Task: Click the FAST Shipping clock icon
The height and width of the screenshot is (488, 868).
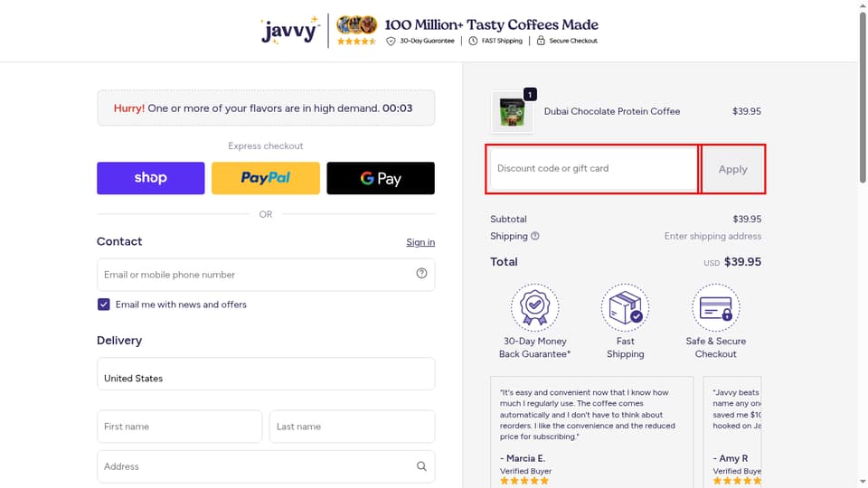Action: tap(473, 41)
